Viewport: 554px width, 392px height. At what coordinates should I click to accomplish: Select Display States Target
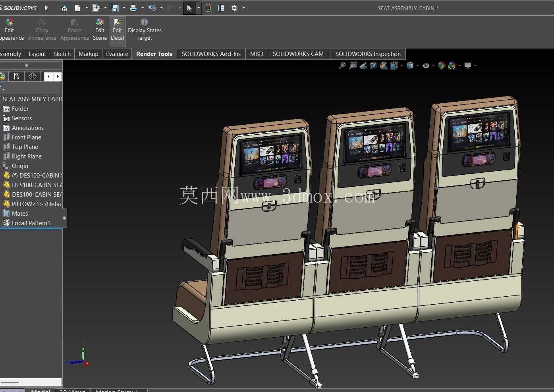145,30
